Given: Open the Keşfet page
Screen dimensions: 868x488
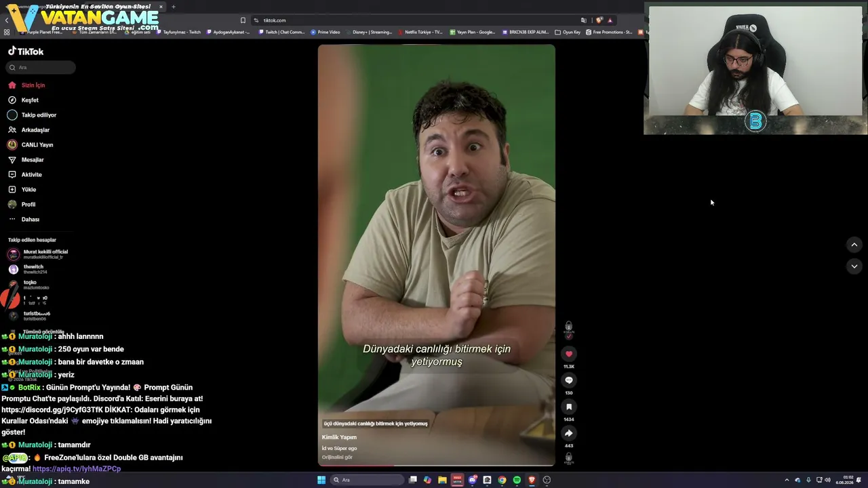Looking at the screenshot, I should (x=23, y=100).
